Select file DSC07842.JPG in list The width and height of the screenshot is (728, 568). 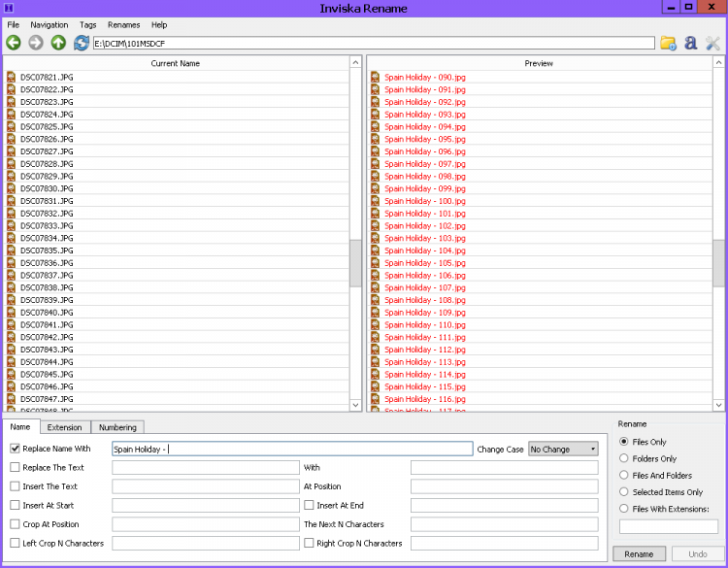(x=177, y=337)
